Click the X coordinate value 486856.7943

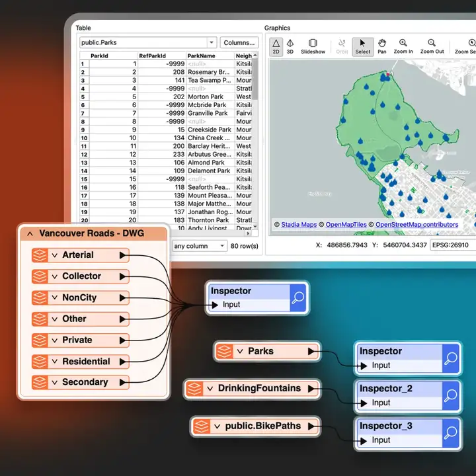click(347, 245)
